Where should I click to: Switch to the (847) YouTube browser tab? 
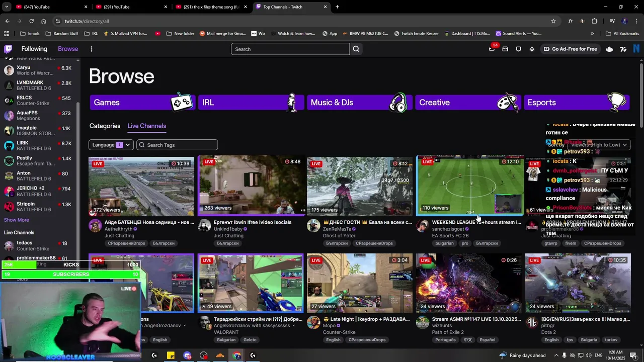pos(51,7)
